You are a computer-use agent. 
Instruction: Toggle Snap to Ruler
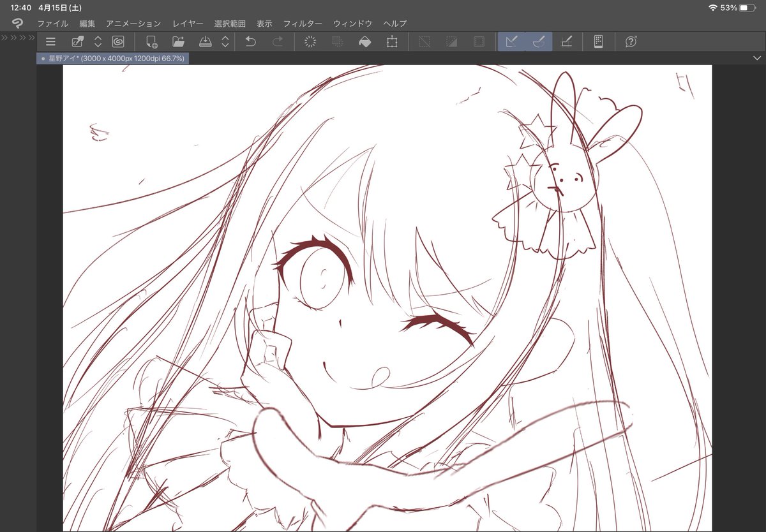pyautogui.click(x=511, y=42)
